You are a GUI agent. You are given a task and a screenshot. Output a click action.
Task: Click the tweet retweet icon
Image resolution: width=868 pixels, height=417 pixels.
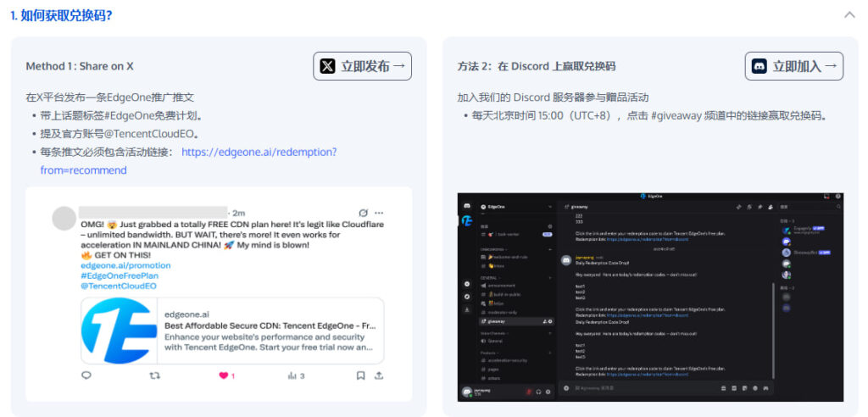pyautogui.click(x=155, y=375)
